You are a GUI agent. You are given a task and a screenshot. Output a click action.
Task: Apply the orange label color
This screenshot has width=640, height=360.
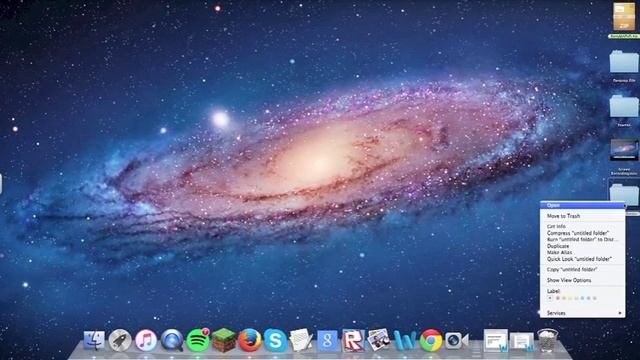(564, 298)
